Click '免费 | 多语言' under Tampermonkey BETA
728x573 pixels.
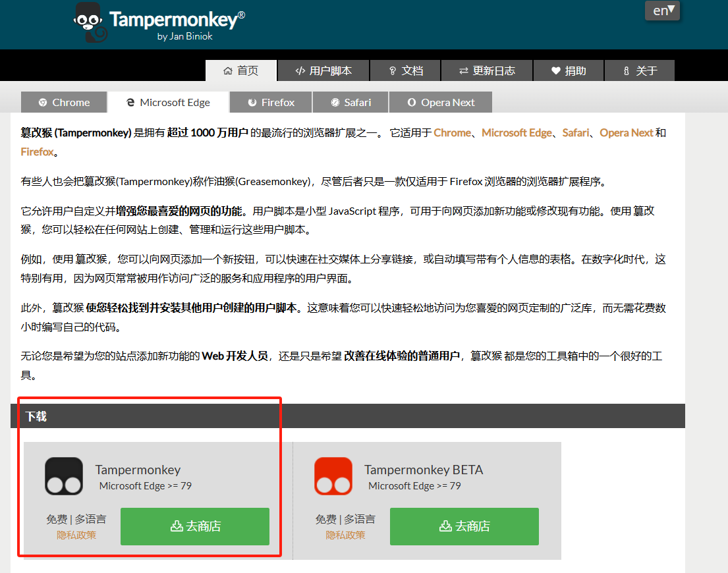click(345, 519)
